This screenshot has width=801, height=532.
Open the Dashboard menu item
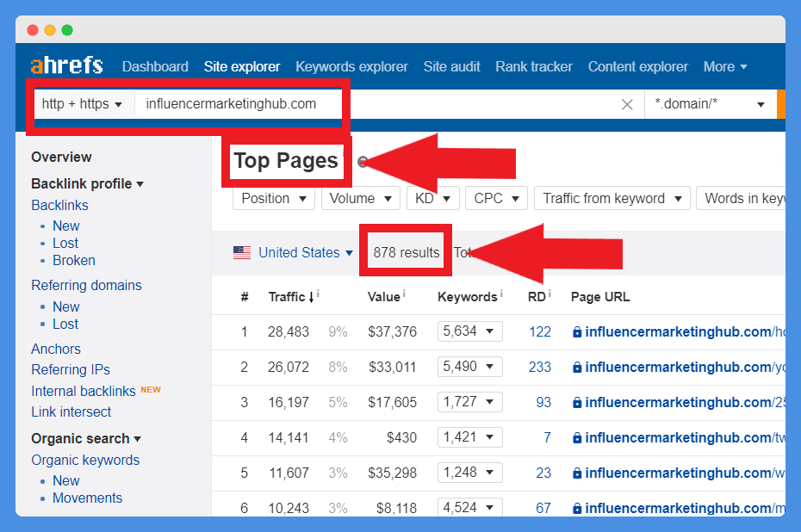click(155, 66)
